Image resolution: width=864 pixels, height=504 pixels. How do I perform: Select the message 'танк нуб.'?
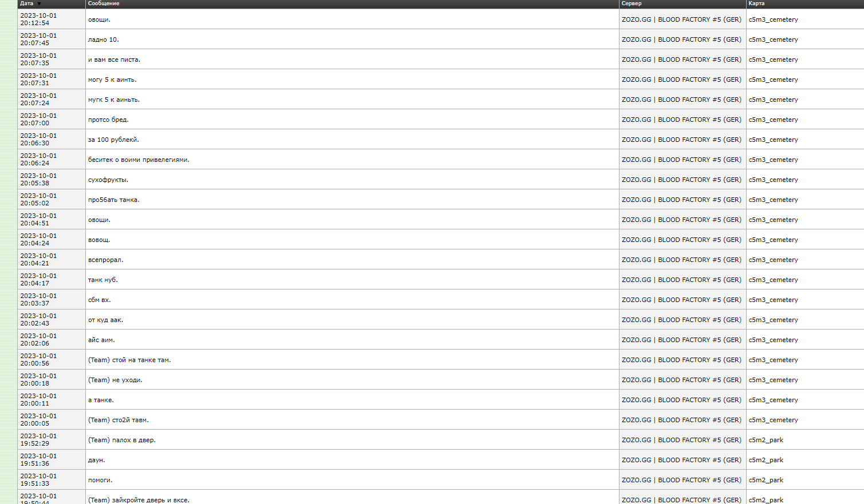point(102,280)
